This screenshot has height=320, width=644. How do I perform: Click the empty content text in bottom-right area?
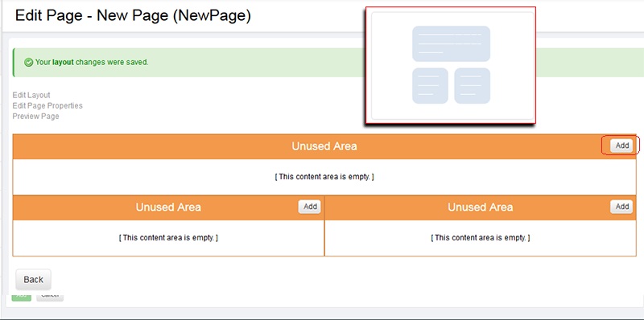click(480, 237)
